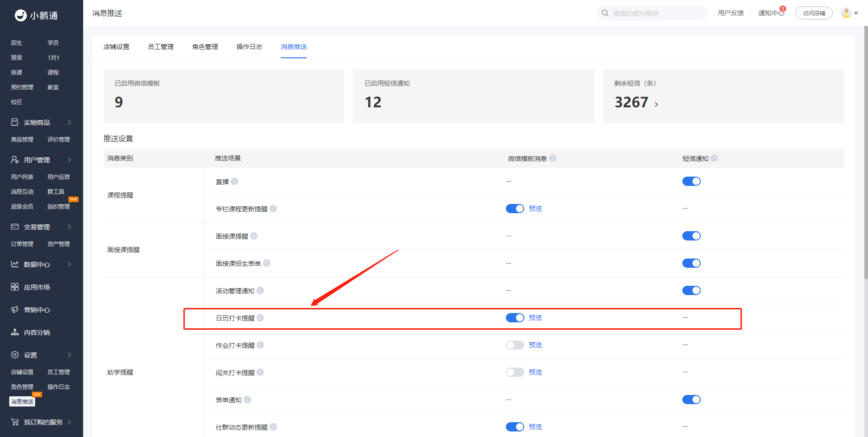The height and width of the screenshot is (437, 868).
Task: Click the 小鹅通 logo icon
Action: tap(20, 15)
